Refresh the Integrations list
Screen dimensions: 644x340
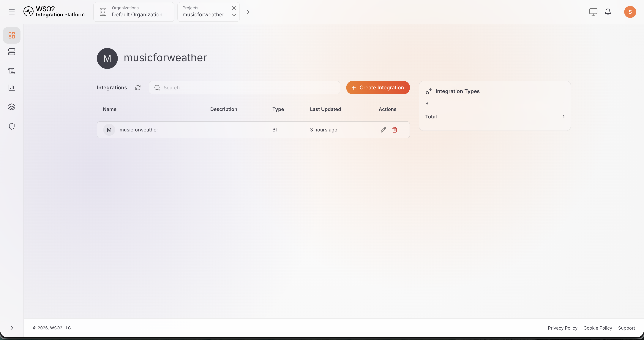pyautogui.click(x=138, y=88)
